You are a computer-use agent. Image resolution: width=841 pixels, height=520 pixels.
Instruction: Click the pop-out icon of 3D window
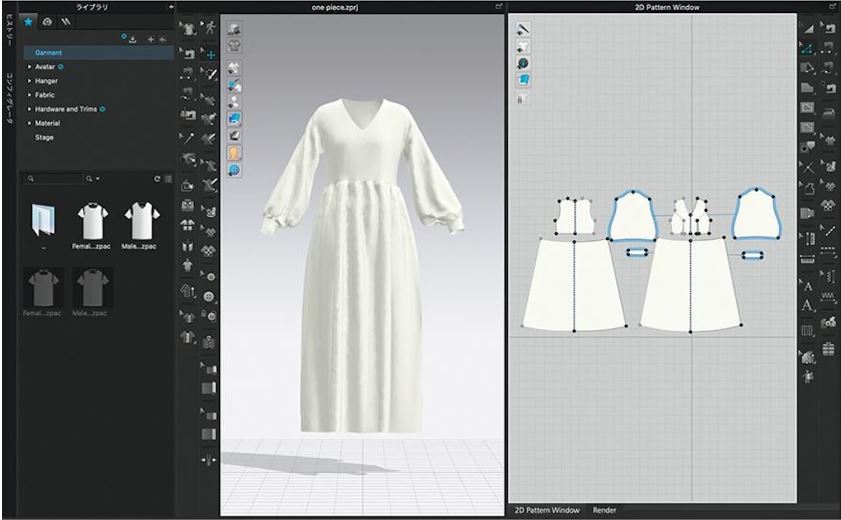point(498,7)
